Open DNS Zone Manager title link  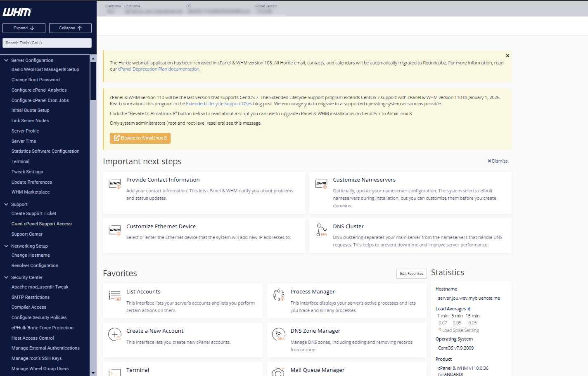click(315, 331)
